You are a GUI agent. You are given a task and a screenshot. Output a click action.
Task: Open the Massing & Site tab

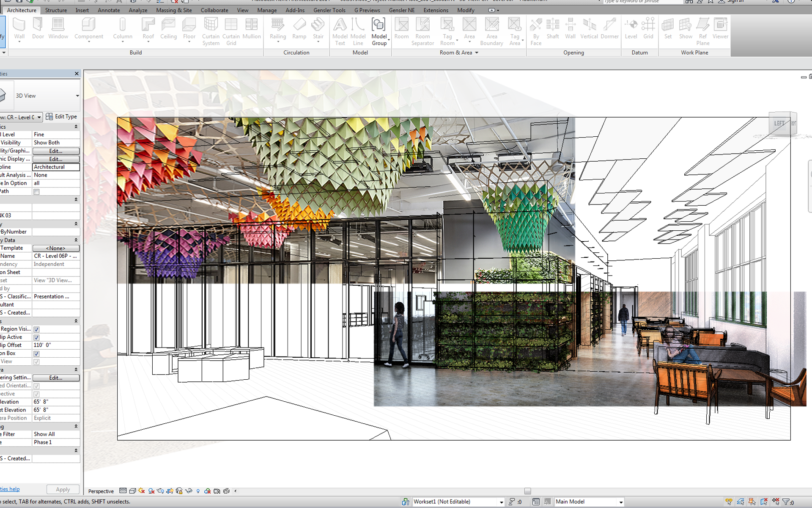pos(174,10)
